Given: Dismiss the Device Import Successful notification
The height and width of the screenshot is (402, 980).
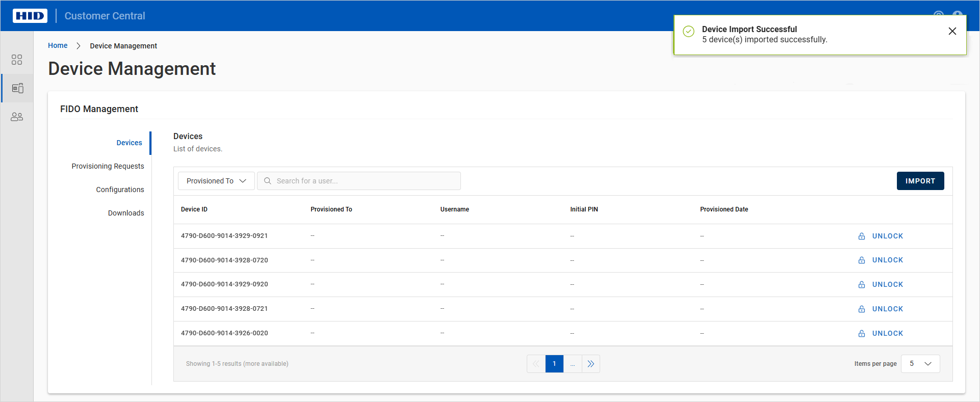Looking at the screenshot, I should pos(952,31).
